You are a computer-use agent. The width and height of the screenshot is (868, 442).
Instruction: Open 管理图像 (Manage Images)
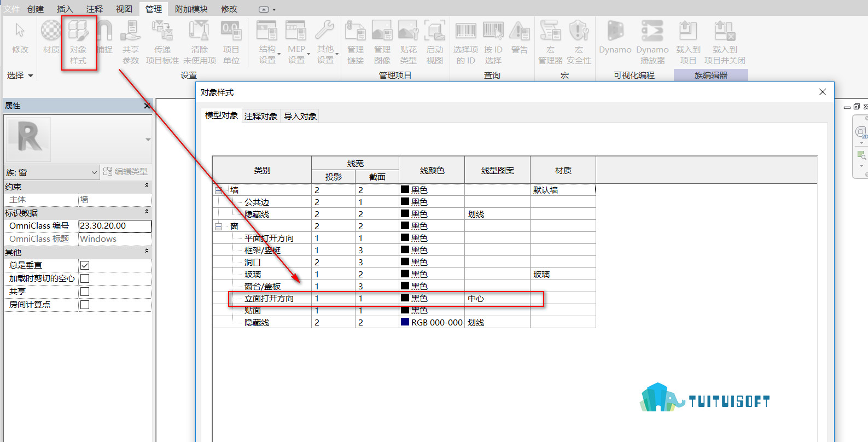pos(382,43)
